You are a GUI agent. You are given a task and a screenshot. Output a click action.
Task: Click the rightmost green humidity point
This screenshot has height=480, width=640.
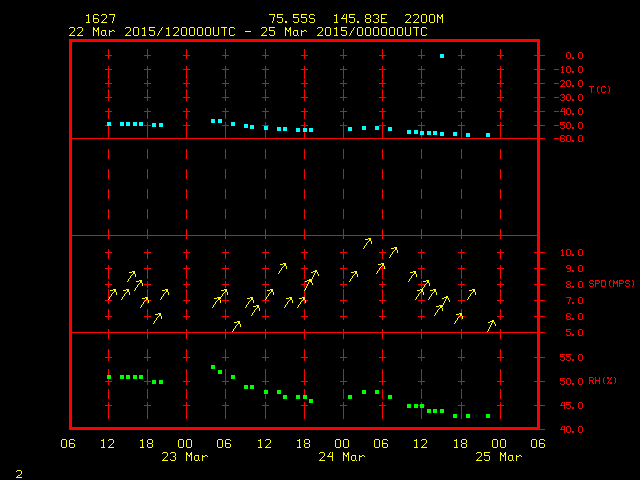[488, 416]
